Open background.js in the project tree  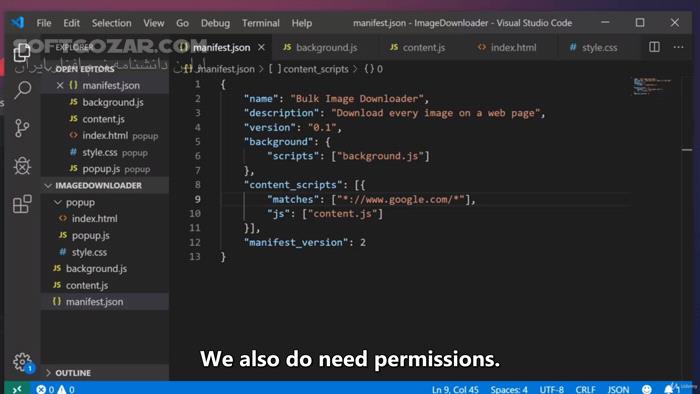pos(96,269)
